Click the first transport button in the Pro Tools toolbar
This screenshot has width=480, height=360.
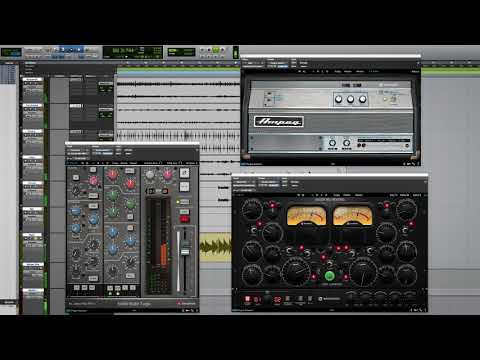tap(202, 50)
